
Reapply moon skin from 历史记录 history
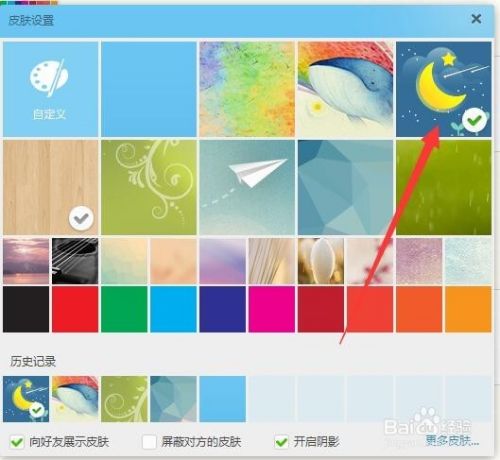(x=26, y=399)
